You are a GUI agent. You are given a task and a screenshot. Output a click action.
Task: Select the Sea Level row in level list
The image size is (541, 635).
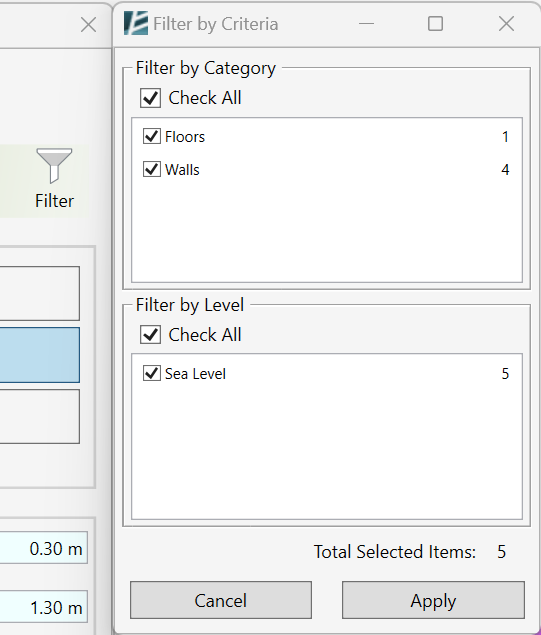pos(326,373)
